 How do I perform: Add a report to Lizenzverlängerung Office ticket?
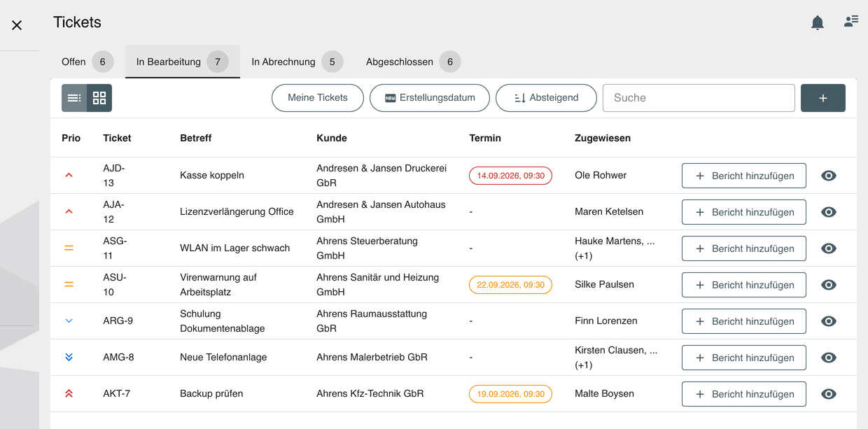coord(744,212)
